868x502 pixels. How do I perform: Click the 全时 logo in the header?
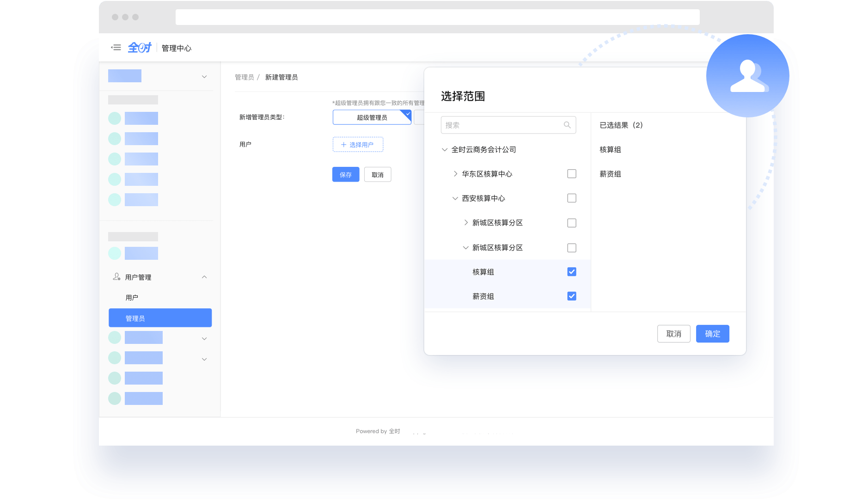140,48
